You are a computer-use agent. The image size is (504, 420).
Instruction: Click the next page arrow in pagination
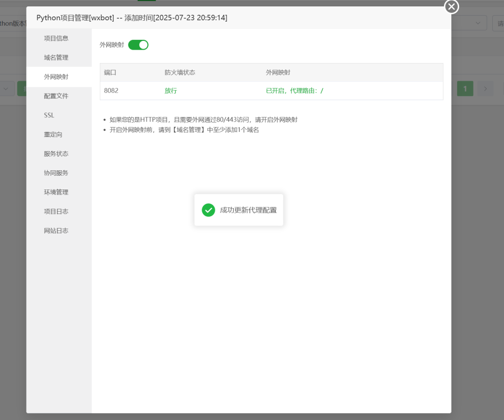click(485, 88)
